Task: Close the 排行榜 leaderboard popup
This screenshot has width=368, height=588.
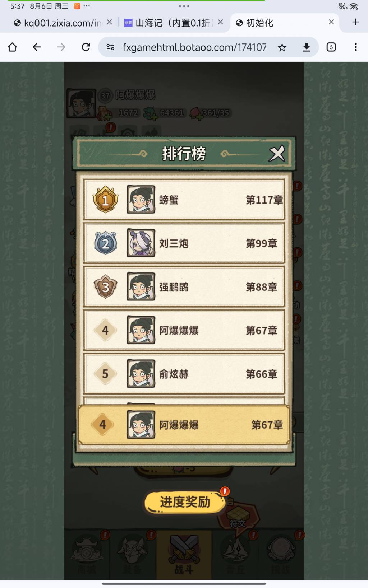Action: point(277,154)
